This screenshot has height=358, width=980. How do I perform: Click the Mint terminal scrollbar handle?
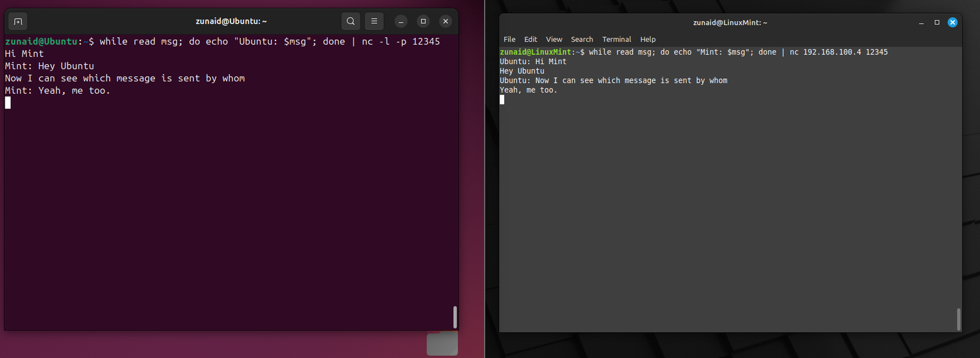[958, 319]
